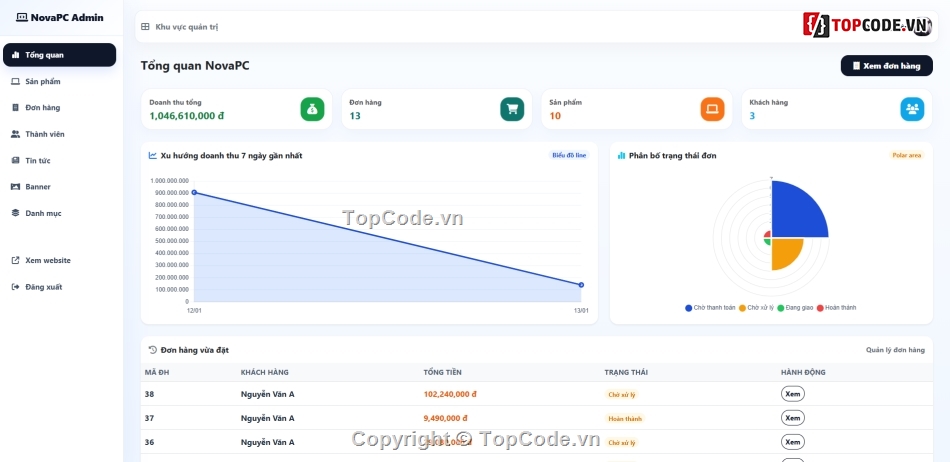Click Hoàn thành status badge of order 37
950x462 pixels.
[625, 418]
